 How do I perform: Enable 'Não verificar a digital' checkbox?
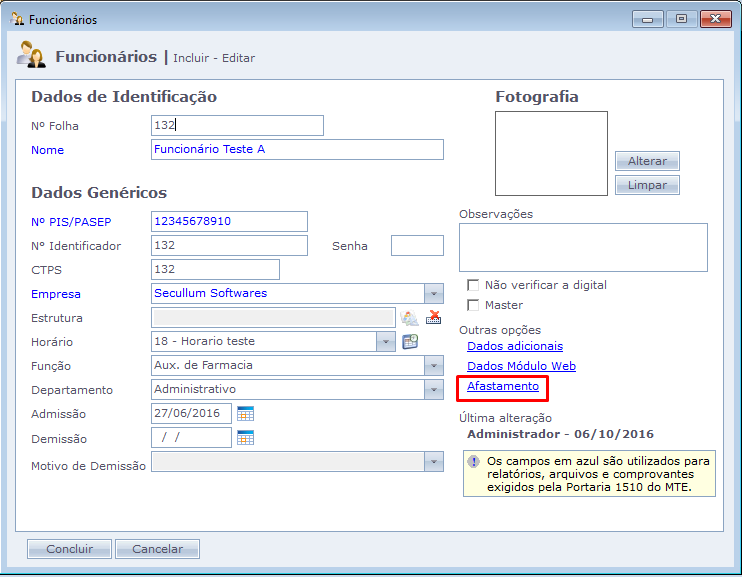coord(473,285)
